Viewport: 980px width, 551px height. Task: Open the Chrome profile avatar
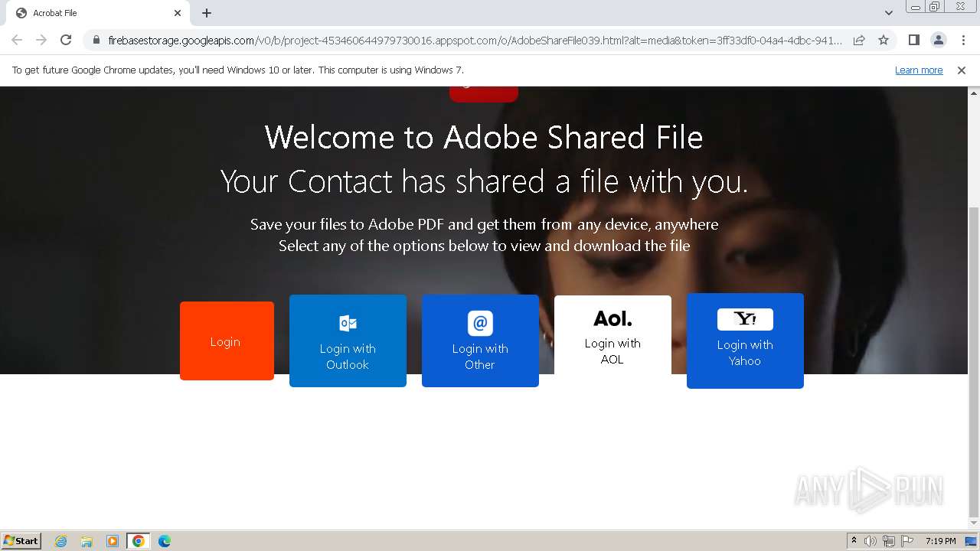[x=938, y=40]
